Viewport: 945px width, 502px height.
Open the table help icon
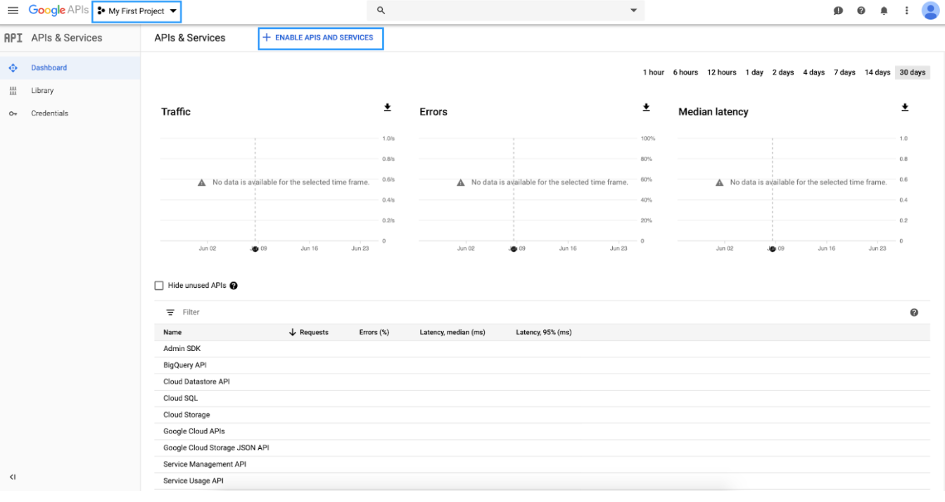[x=914, y=312]
